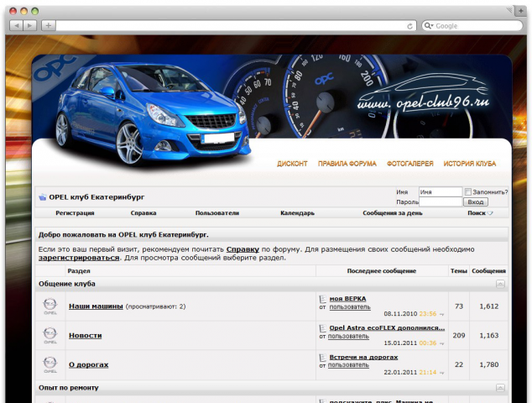The width and height of the screenshot is (532, 403).
Task: Click the Последнее сообщение column header
Action: (x=381, y=271)
